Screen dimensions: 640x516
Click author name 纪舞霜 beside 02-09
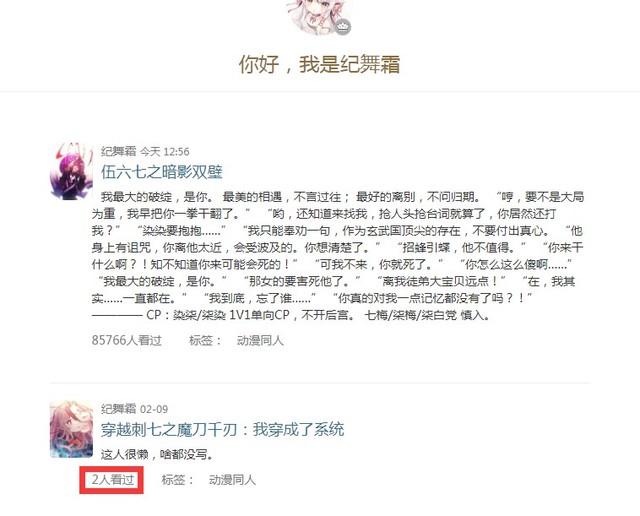(118, 409)
